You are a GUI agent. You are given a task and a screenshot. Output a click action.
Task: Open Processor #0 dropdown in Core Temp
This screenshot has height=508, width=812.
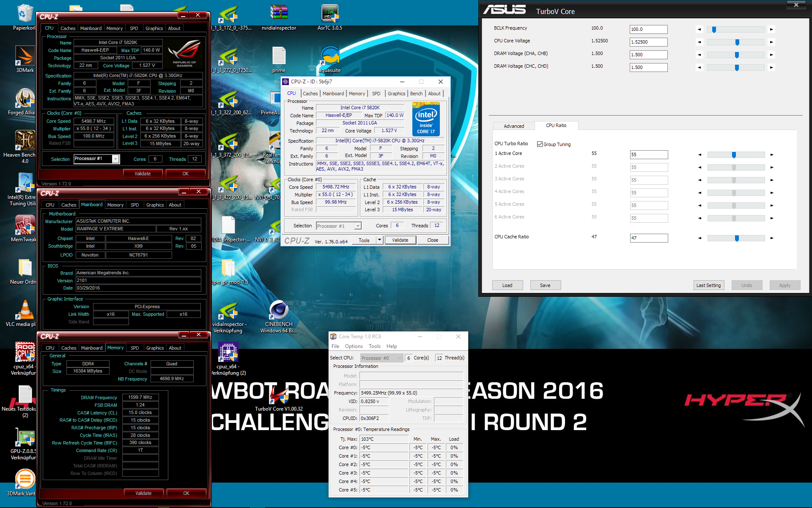click(399, 358)
